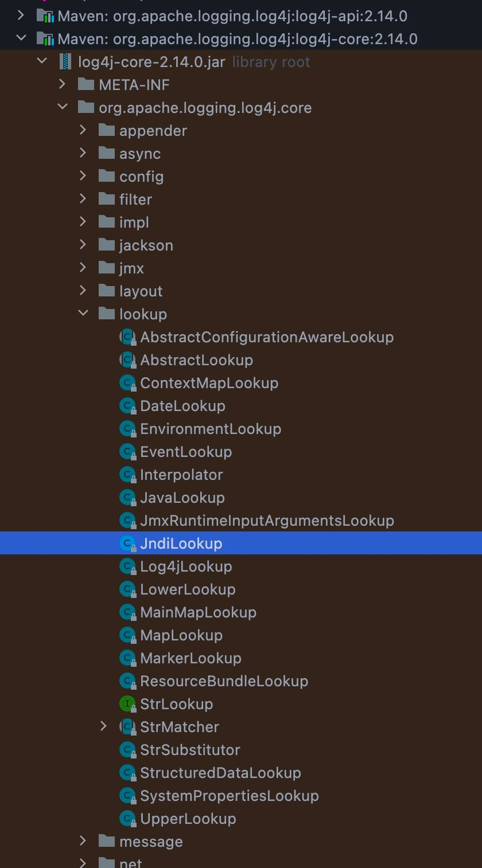Select the SystemPropertiesLookup class

click(229, 796)
